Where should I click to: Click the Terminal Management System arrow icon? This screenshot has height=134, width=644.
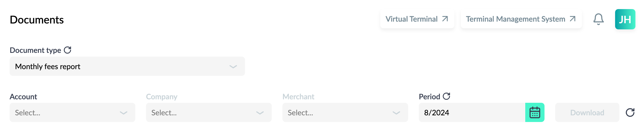click(573, 19)
